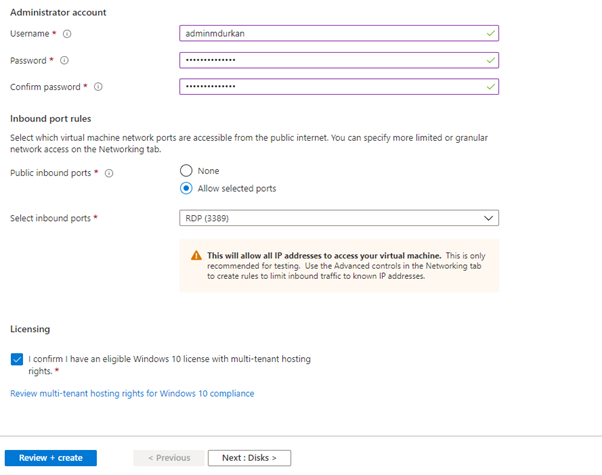Focus the Password input field
This screenshot has width=602, height=475.
coord(330,60)
